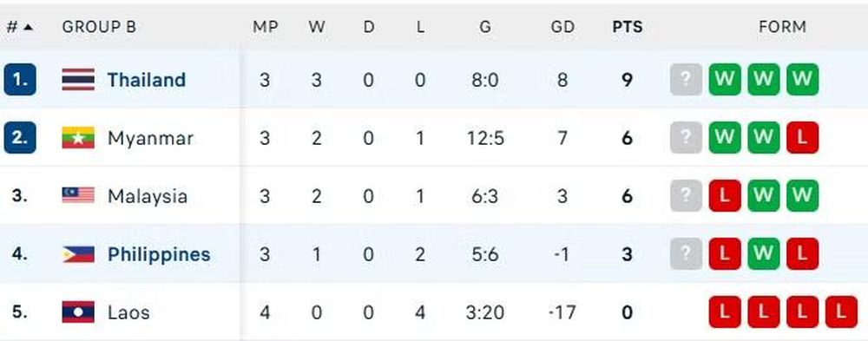Screen dimensions: 868x341
Task: Click the blue rank 2 badge
Action: pyautogui.click(x=20, y=138)
